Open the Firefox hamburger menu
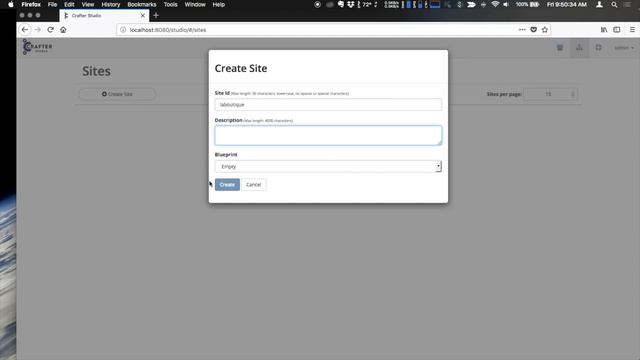 click(632, 30)
